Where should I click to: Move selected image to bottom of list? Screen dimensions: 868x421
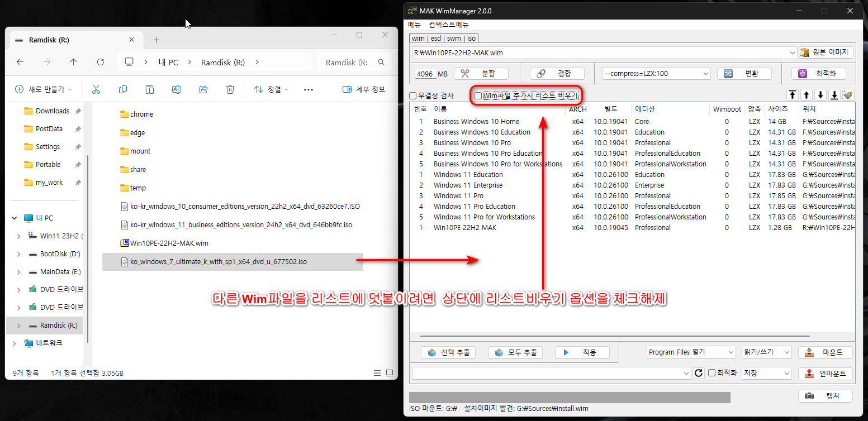[834, 95]
